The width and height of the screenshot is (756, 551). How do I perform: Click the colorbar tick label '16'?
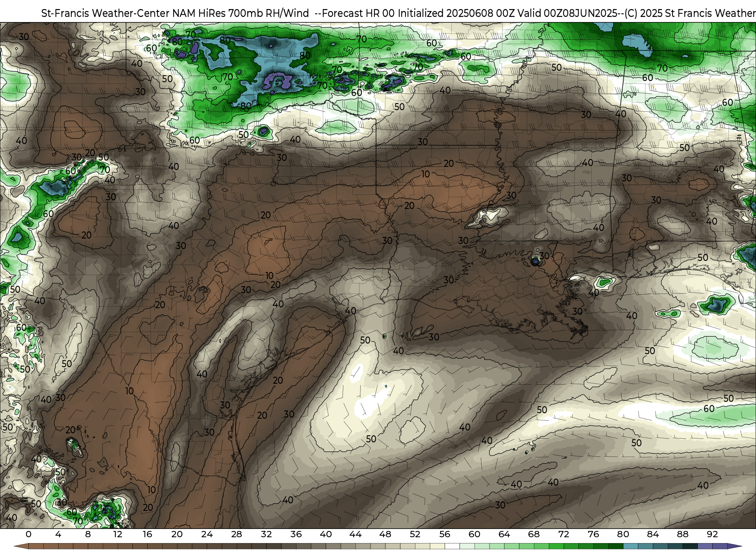click(147, 534)
